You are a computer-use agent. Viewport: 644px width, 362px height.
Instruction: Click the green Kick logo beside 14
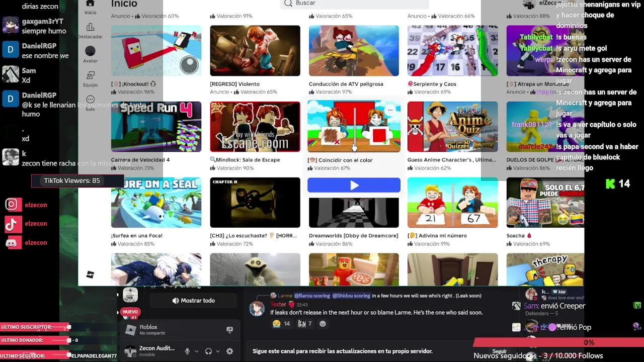pyautogui.click(x=610, y=184)
